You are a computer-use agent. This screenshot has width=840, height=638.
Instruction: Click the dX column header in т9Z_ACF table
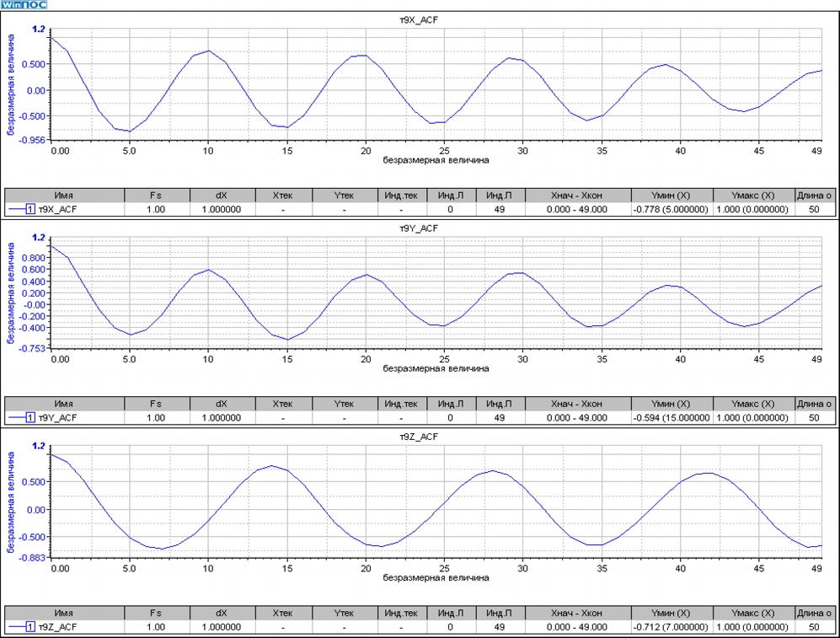pyautogui.click(x=221, y=613)
